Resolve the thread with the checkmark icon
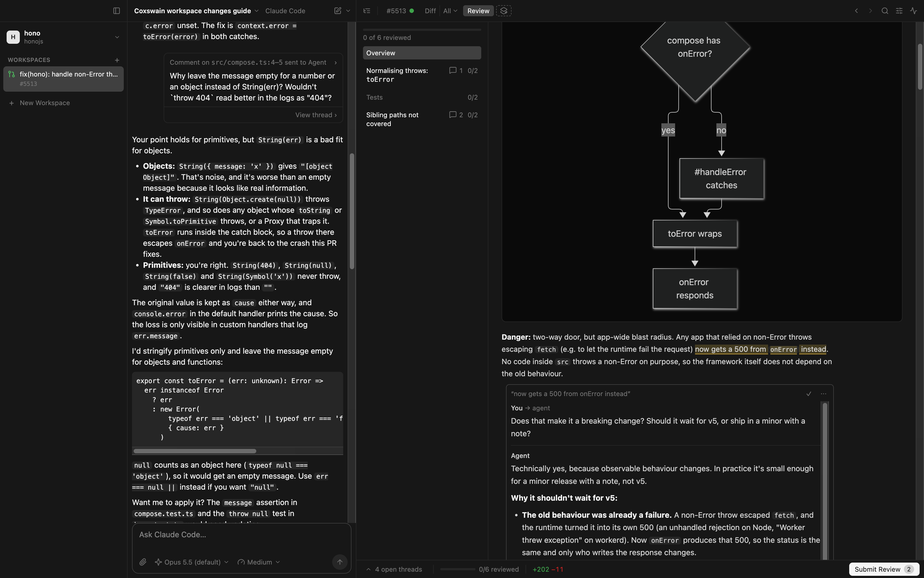The width and height of the screenshot is (924, 578). tap(809, 394)
